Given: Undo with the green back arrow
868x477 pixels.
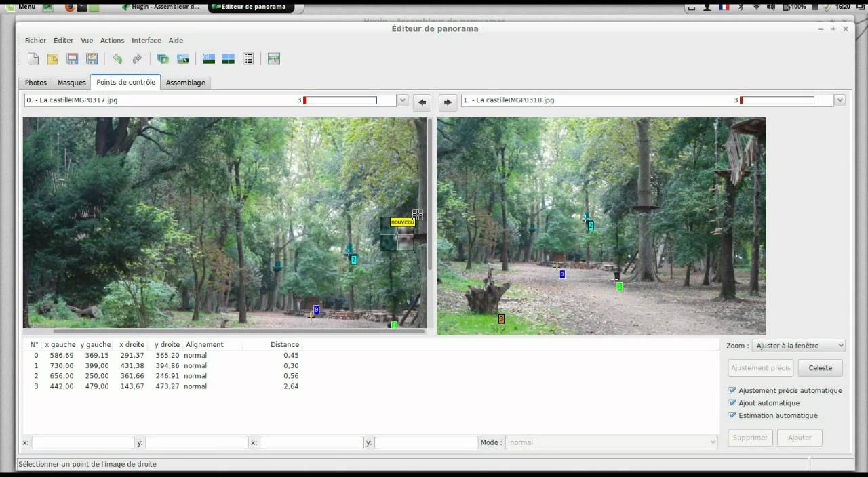Looking at the screenshot, I should tap(117, 59).
